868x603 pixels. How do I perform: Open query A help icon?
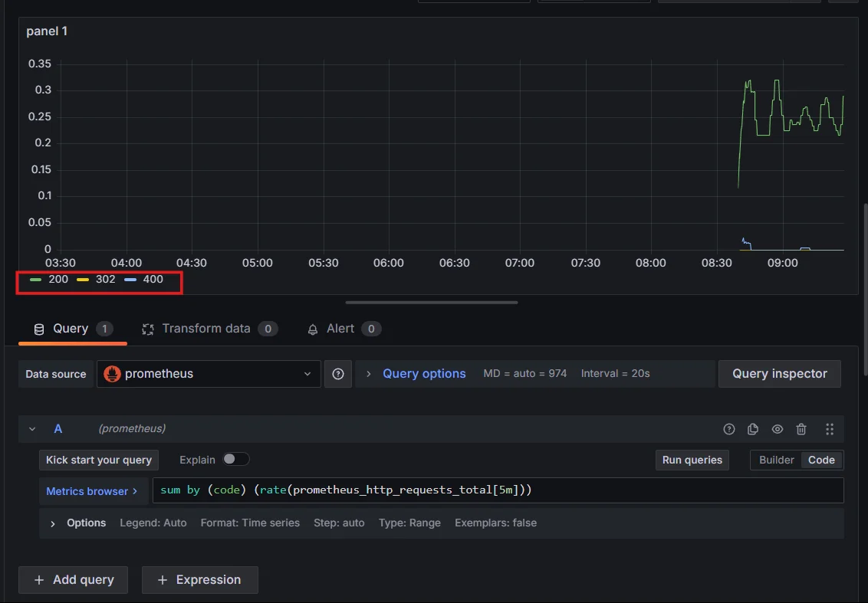728,429
